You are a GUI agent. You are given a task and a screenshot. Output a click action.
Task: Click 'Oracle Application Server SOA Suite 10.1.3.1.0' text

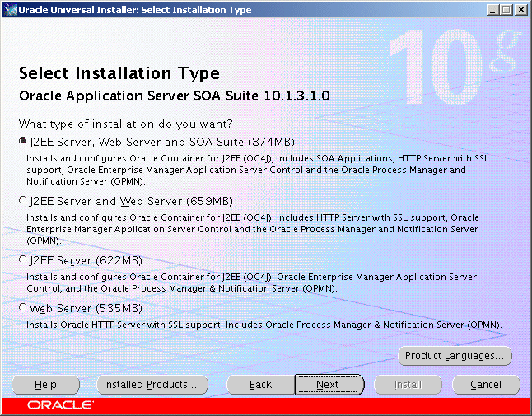pos(175,96)
